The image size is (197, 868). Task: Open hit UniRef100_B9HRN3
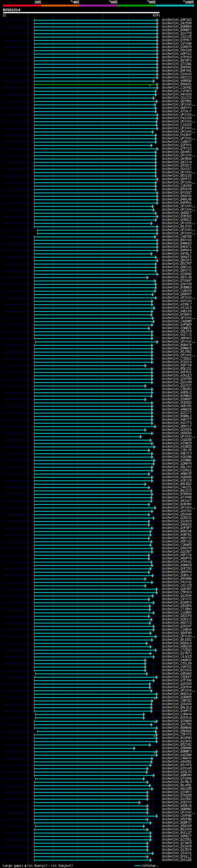[x=176, y=26]
